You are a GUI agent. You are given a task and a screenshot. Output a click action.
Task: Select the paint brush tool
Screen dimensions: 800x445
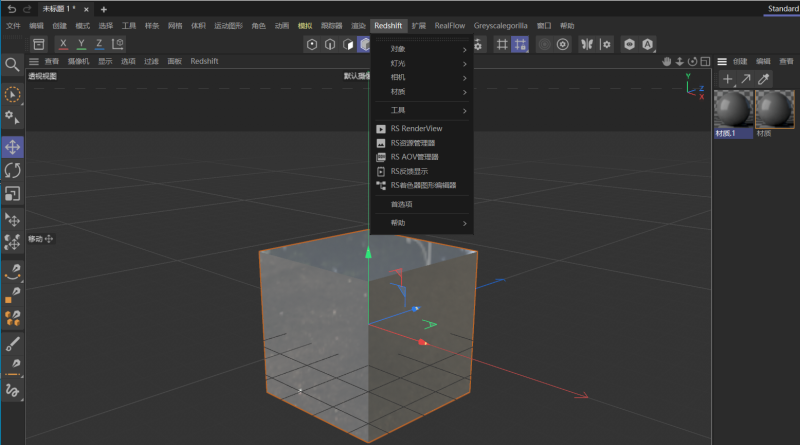[12, 344]
